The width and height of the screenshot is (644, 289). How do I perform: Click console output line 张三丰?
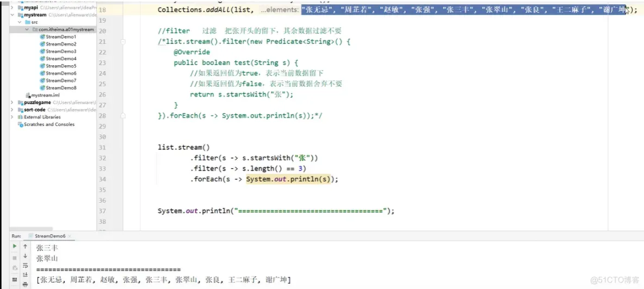pos(48,248)
